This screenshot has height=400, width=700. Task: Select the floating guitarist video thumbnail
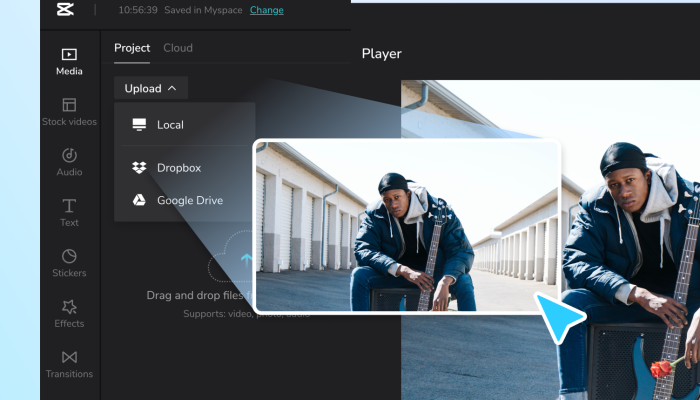[407, 226]
